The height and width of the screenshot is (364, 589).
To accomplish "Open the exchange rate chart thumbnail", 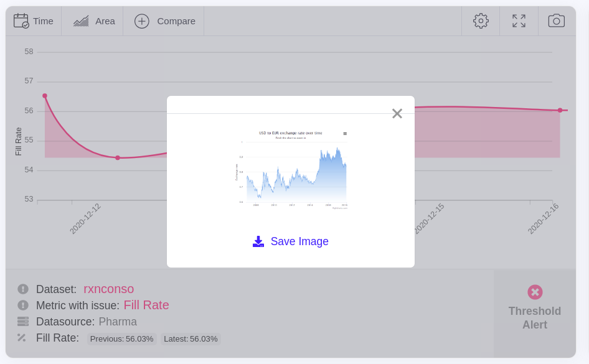I will [x=291, y=169].
